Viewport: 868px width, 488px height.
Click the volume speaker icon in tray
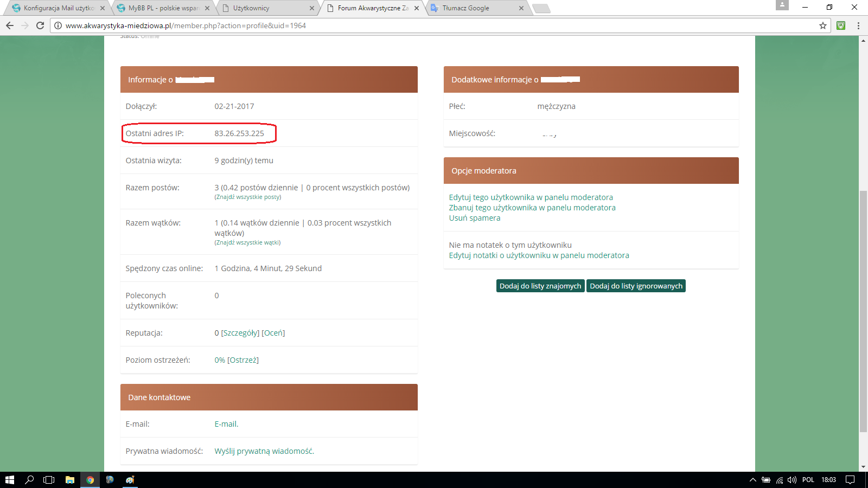(792, 480)
